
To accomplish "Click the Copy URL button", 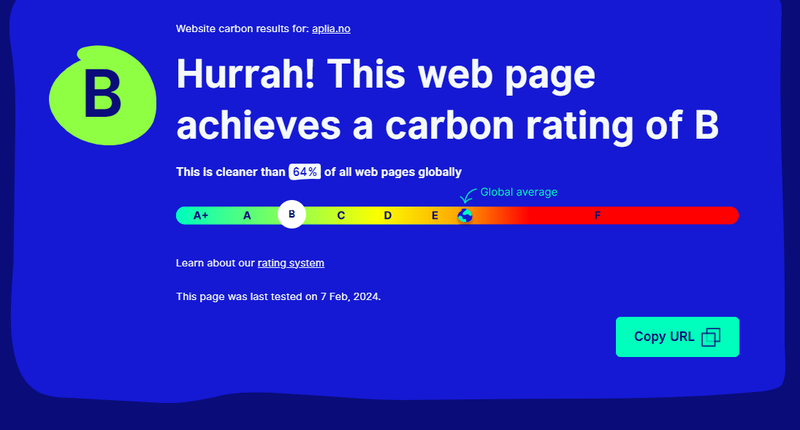I will (677, 337).
